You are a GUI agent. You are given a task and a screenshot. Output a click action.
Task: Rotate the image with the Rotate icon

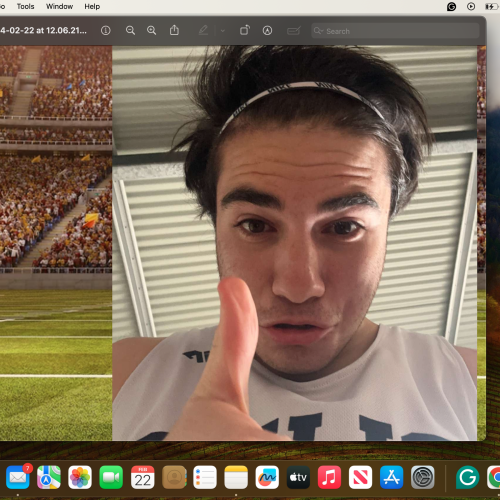coord(245,30)
